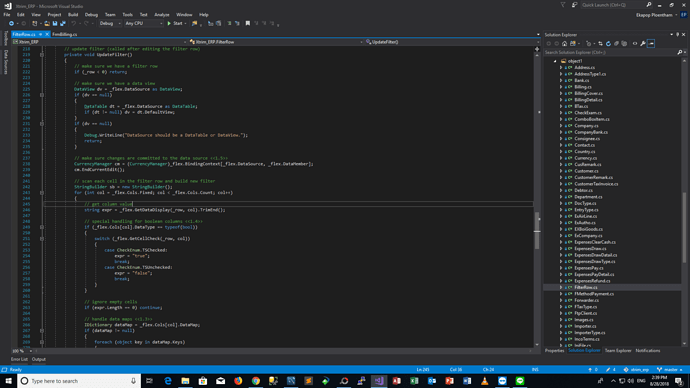This screenshot has width=690, height=388.
Task: Expand the FilterRow.cs tree node
Action: [561, 287]
